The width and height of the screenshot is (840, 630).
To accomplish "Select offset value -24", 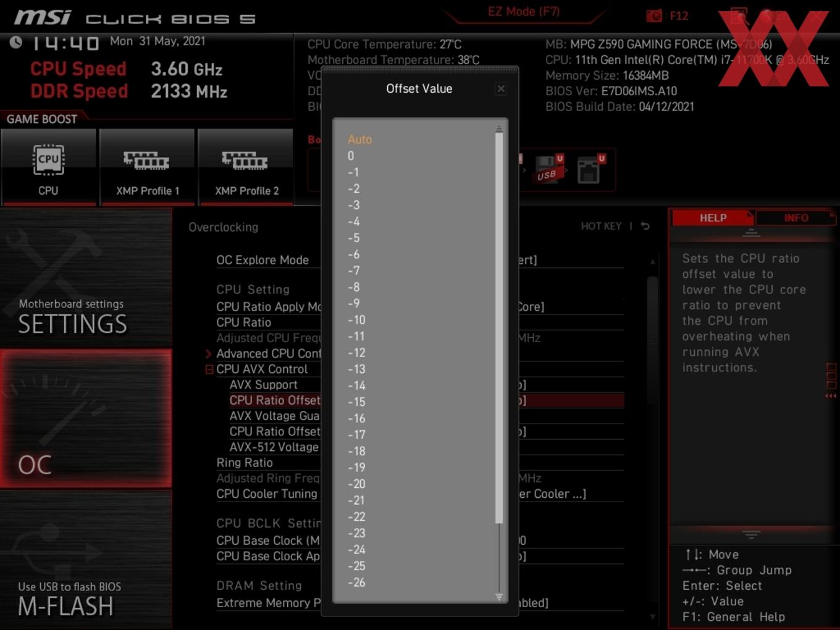I will 356,550.
